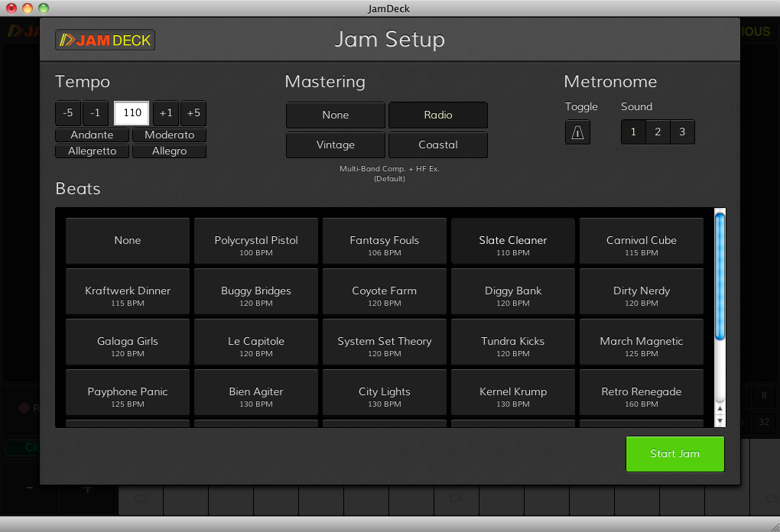Select Coastal mastering preset
This screenshot has height=532, width=780.
(x=437, y=144)
